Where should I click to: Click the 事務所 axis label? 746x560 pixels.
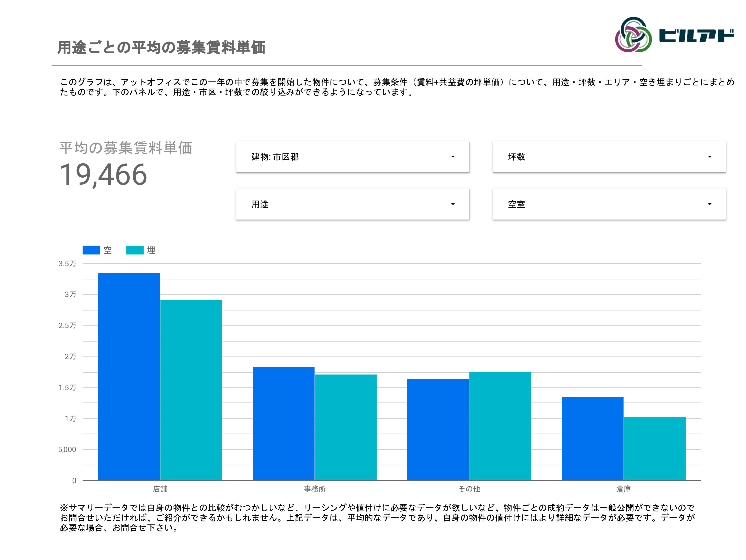tap(314, 489)
